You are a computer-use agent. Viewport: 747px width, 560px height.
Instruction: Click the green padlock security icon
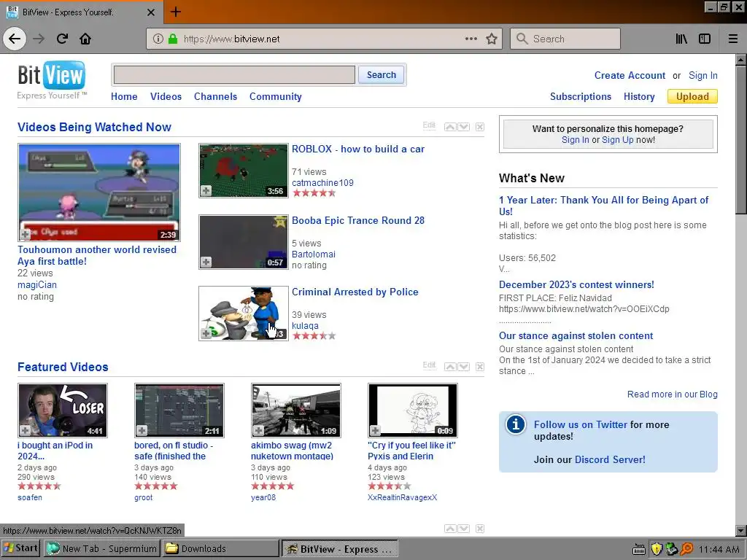click(172, 39)
